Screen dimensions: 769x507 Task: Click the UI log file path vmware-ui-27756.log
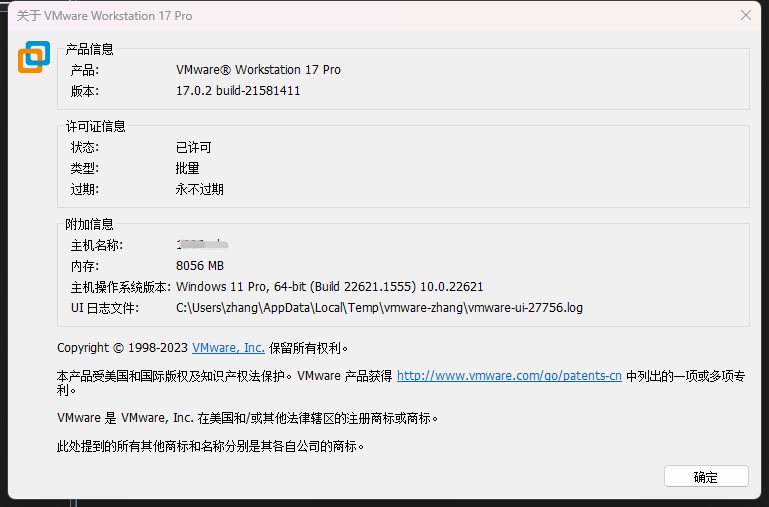click(x=379, y=308)
